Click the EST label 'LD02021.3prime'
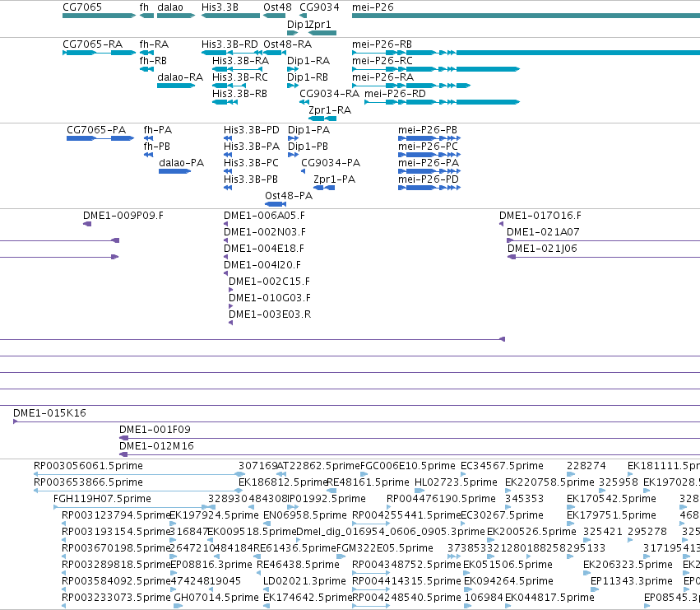 [x=304, y=581]
